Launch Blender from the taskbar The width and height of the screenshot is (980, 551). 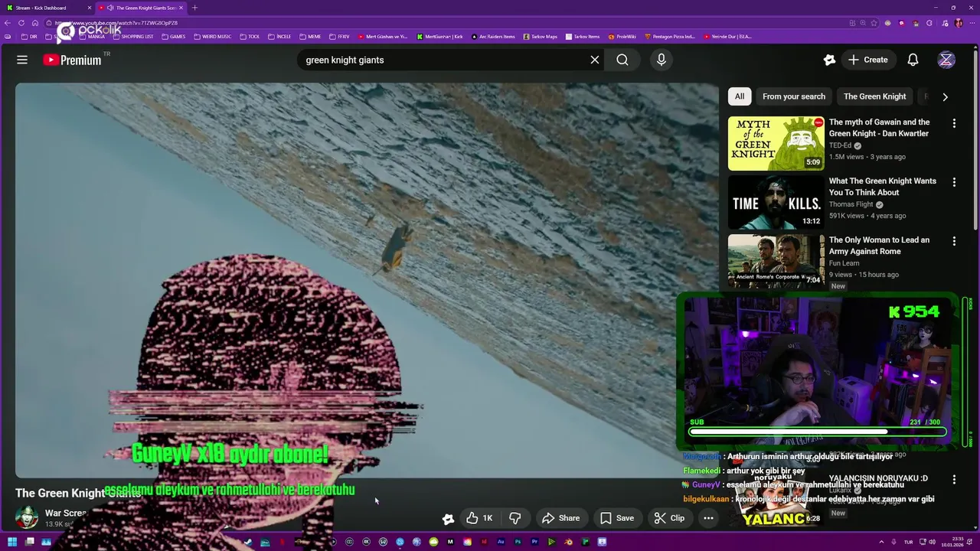tap(568, 542)
